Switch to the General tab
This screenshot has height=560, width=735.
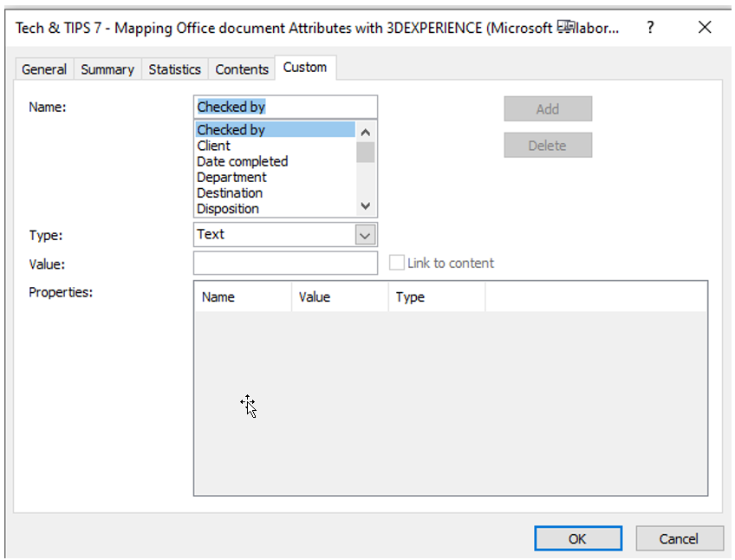point(44,69)
